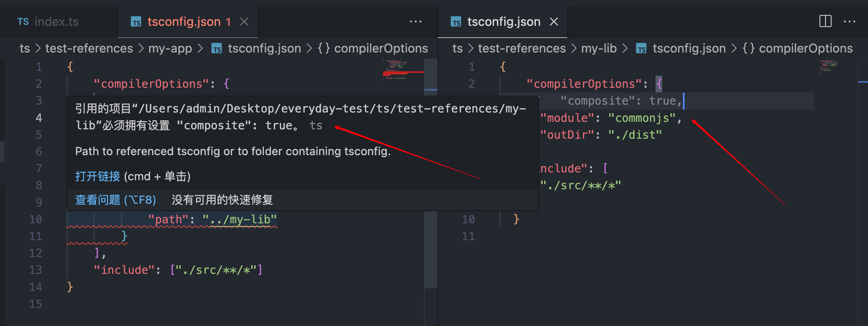Click the 打开链接 link in hover popup

point(98,176)
